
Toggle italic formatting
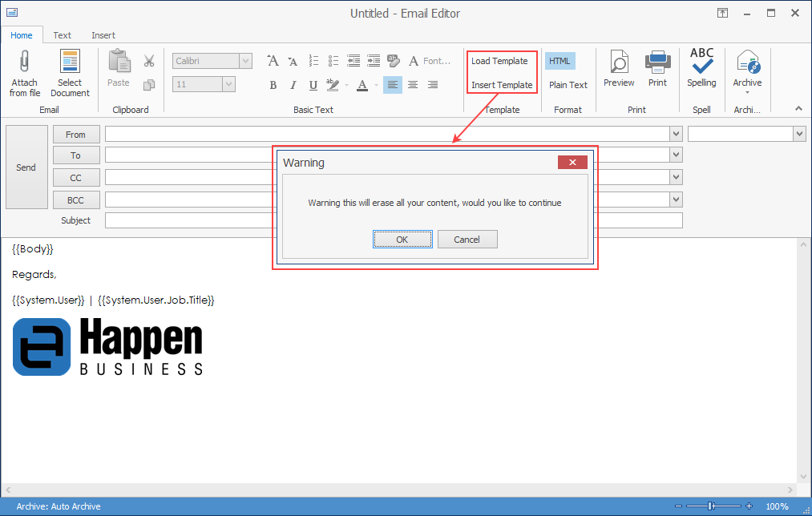click(x=293, y=85)
